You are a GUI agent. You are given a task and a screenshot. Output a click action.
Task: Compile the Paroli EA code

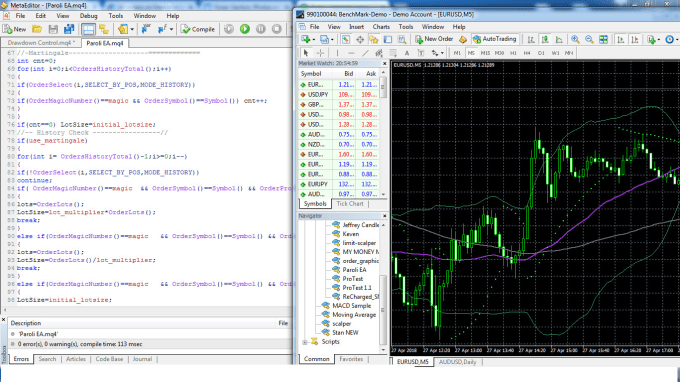click(198, 29)
